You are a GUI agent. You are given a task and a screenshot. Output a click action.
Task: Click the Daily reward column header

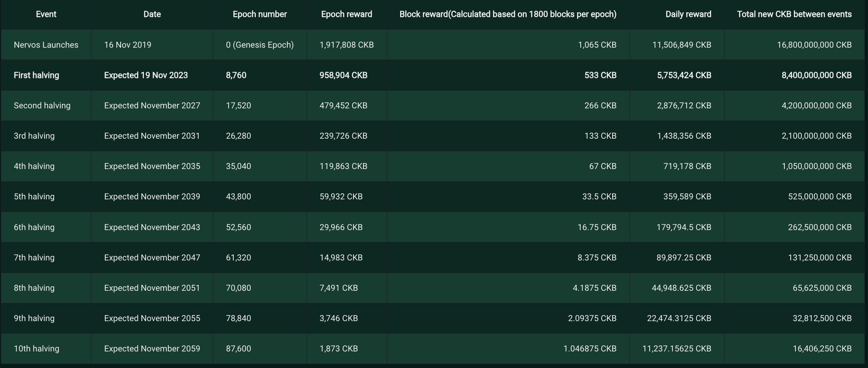click(x=688, y=15)
